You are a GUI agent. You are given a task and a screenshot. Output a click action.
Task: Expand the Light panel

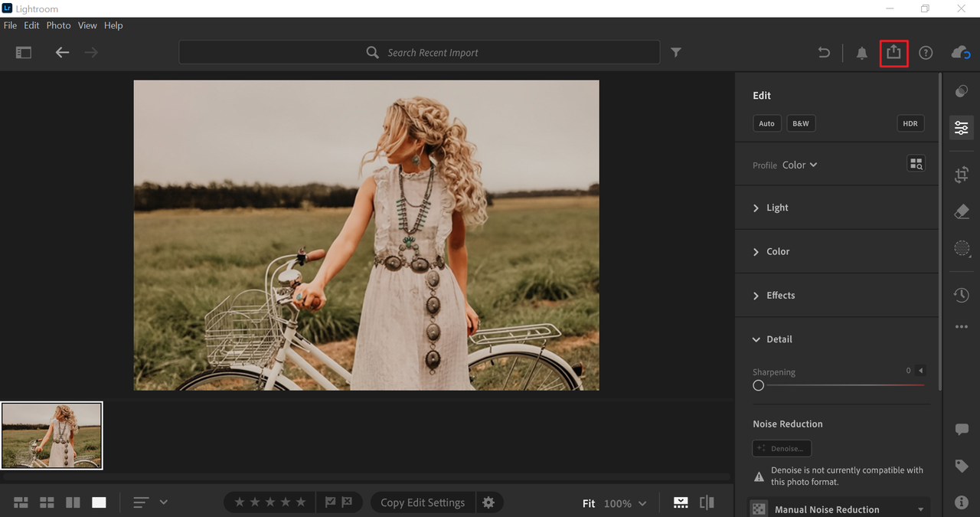tap(777, 208)
